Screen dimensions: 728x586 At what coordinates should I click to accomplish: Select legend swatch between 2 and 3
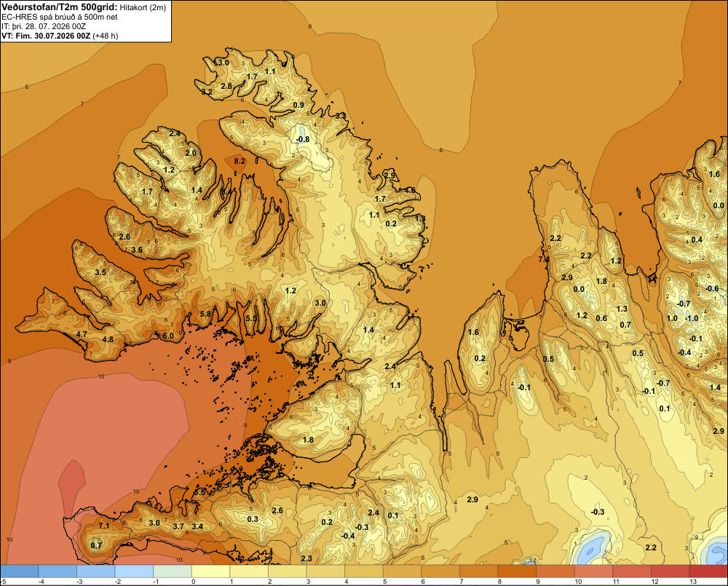288,571
